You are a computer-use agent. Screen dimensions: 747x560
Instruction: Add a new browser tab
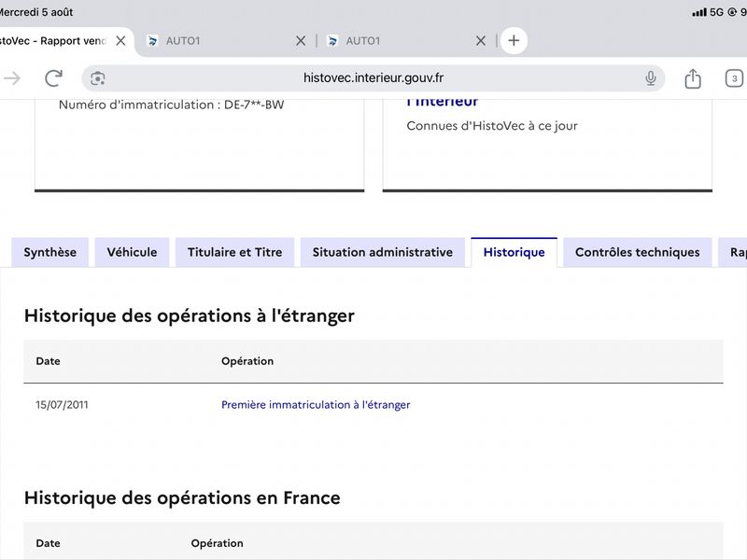pyautogui.click(x=514, y=40)
